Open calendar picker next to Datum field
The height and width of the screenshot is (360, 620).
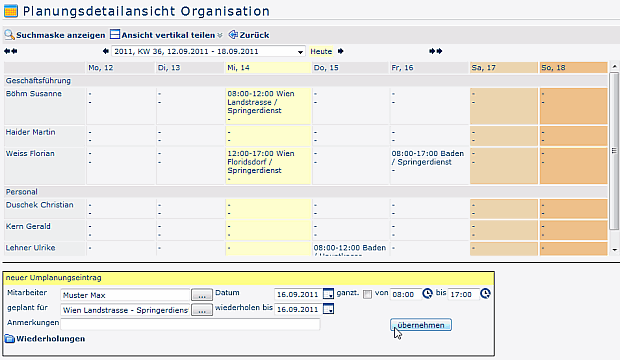pyautogui.click(x=329, y=294)
